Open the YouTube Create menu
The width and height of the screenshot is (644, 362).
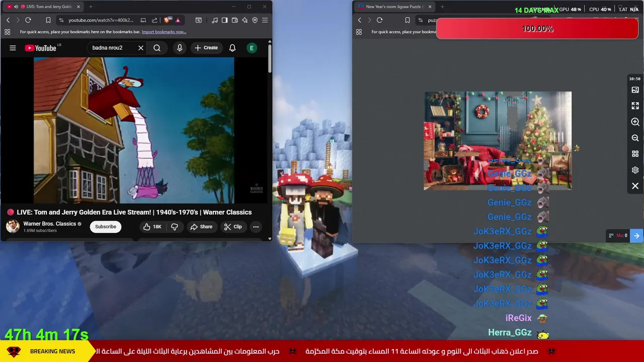point(206,48)
